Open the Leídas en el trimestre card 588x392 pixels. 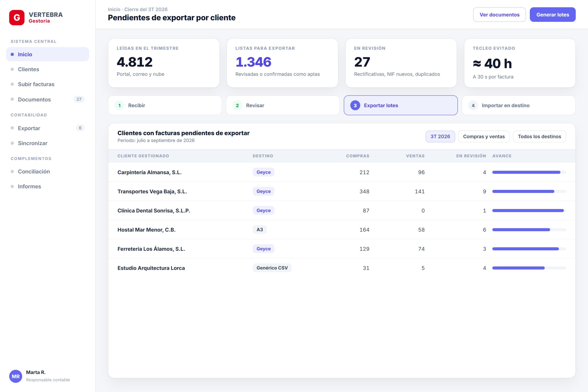[x=164, y=63]
